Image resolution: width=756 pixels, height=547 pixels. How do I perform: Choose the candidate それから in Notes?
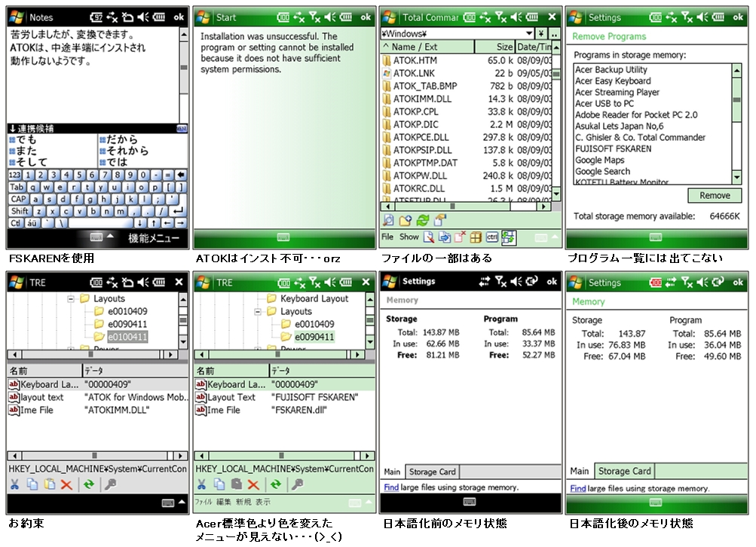coord(124,151)
